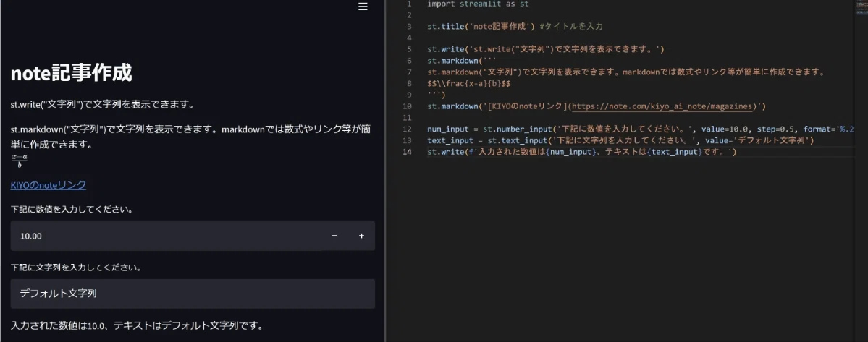Open the Streamlit hamburger menu
Image resolution: width=868 pixels, height=342 pixels.
[363, 7]
